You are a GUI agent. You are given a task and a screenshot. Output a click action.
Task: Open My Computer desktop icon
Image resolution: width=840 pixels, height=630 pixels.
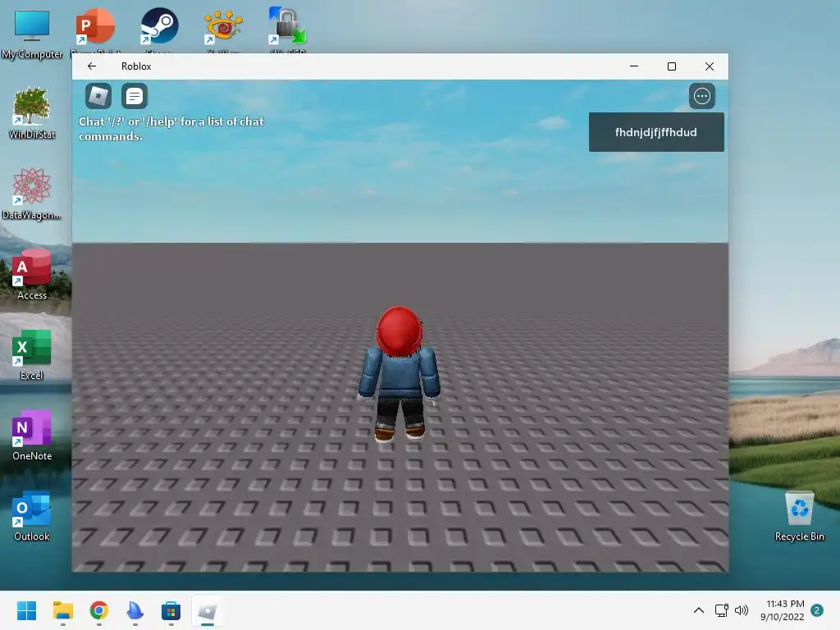32,33
